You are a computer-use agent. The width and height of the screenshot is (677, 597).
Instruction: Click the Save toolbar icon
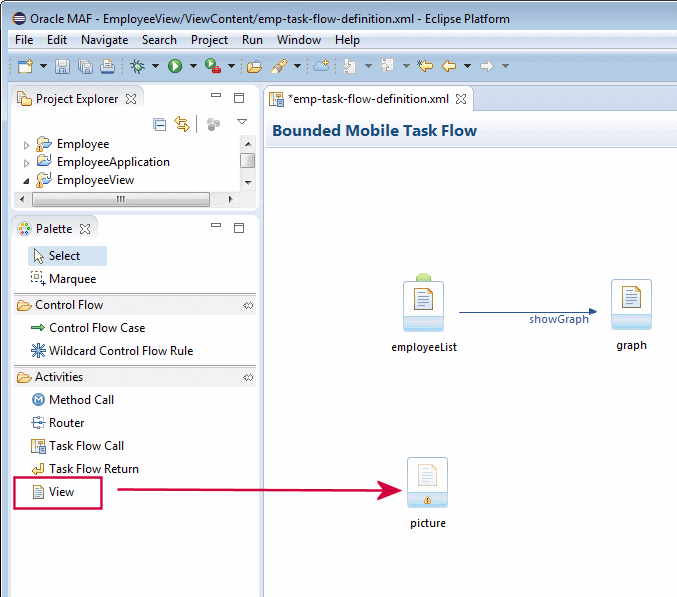point(62,66)
